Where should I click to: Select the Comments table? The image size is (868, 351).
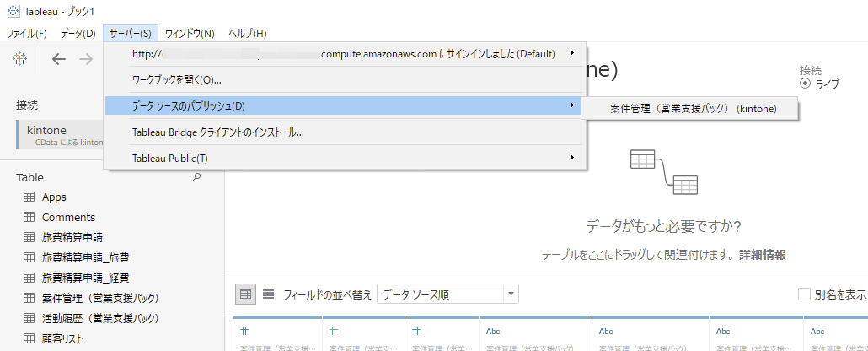[68, 218]
